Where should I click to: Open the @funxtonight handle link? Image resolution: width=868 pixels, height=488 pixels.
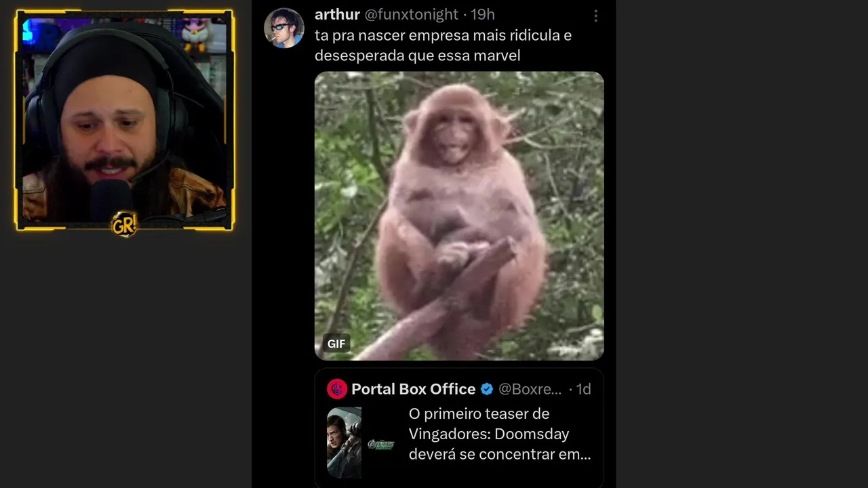click(411, 14)
